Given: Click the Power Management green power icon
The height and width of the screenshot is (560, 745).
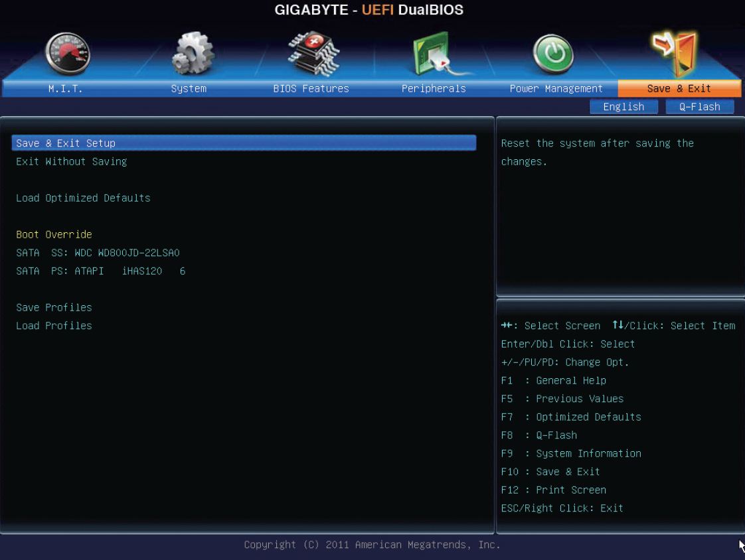Looking at the screenshot, I should (x=555, y=54).
